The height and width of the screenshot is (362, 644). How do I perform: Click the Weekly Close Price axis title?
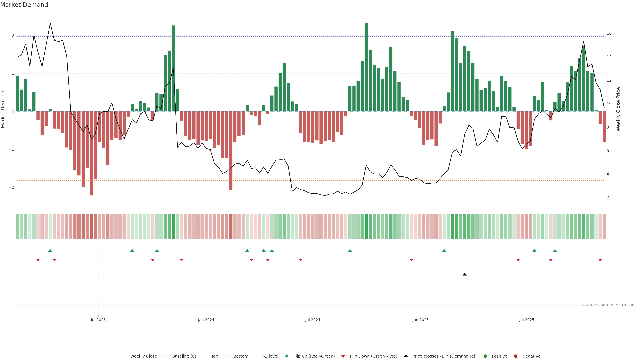(618, 109)
